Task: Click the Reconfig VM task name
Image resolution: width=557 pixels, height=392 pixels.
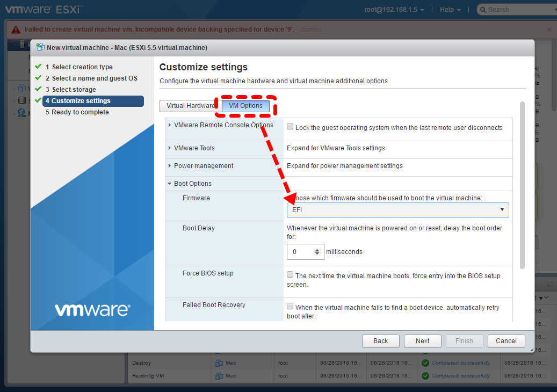Action: (x=148, y=376)
